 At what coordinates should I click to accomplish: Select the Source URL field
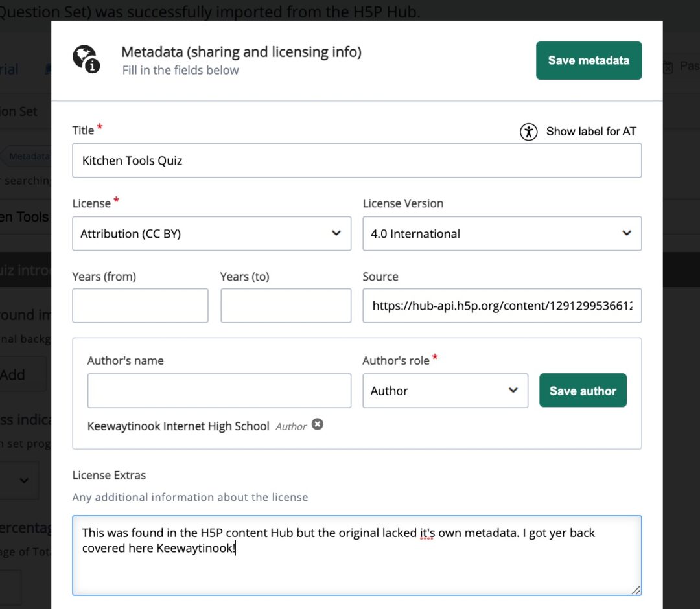[502, 305]
